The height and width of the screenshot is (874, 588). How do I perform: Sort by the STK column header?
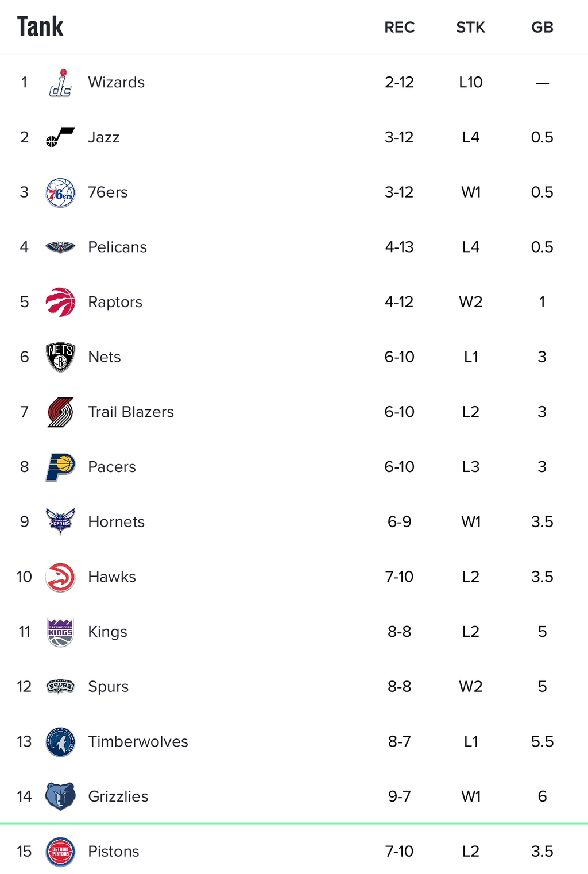[471, 28]
